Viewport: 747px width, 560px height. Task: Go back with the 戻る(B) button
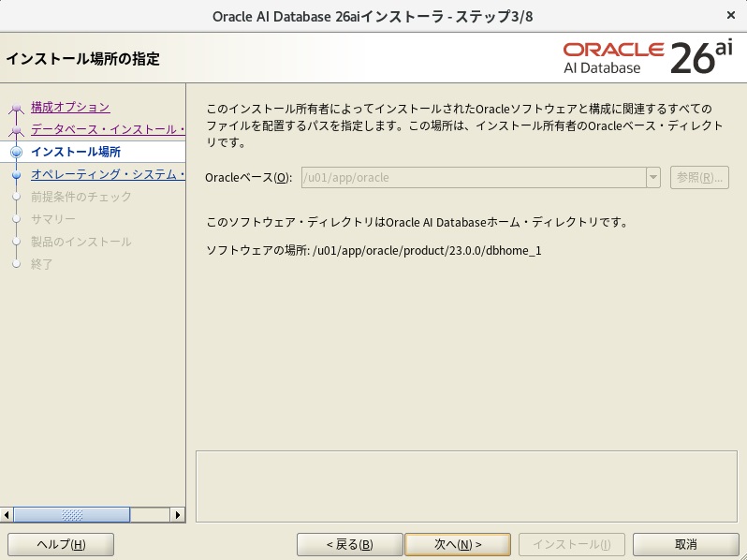tap(350, 544)
